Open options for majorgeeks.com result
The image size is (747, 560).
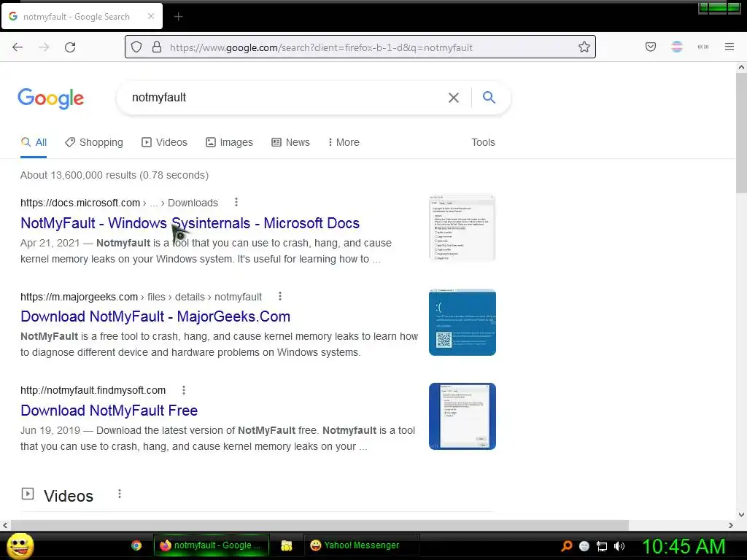pos(280,296)
